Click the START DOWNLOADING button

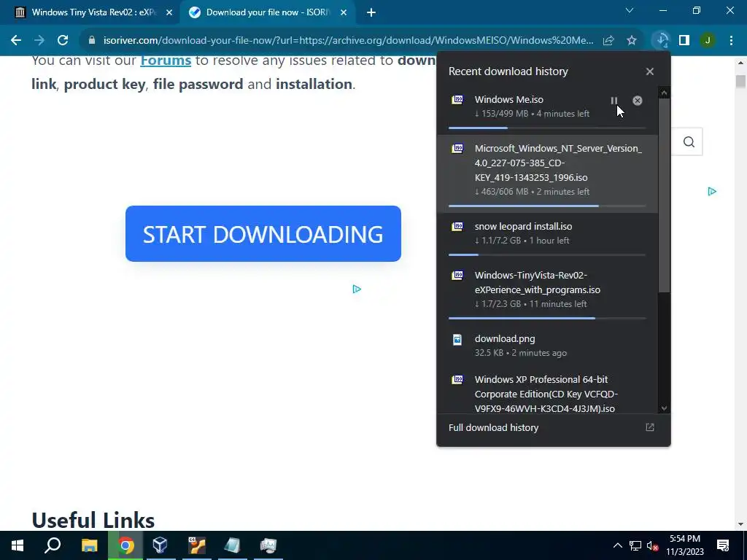point(263,234)
